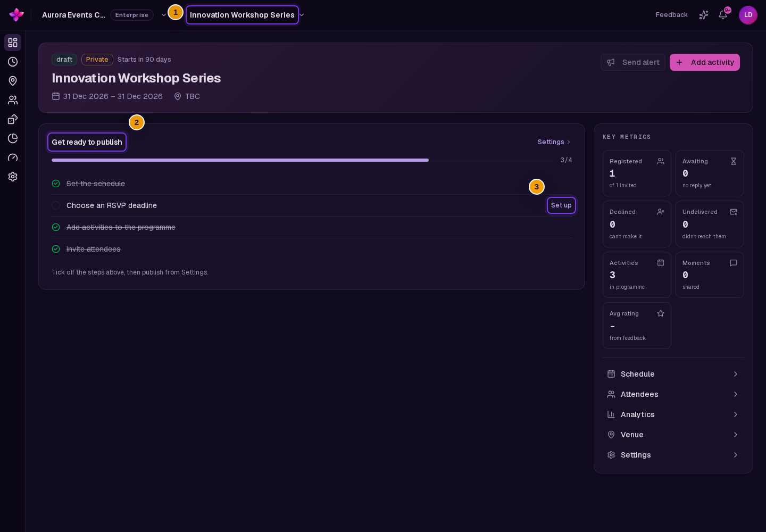Select the clock icon in the sidebar

pos(13,62)
